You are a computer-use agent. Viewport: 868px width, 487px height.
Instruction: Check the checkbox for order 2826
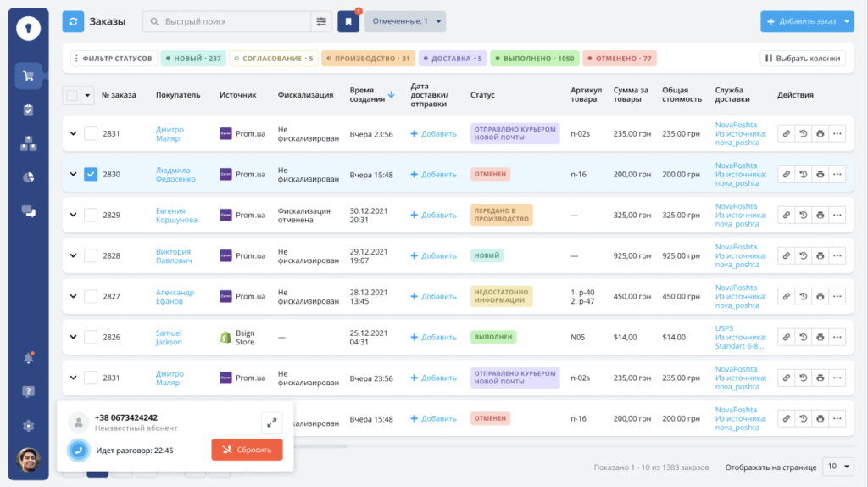(x=91, y=337)
